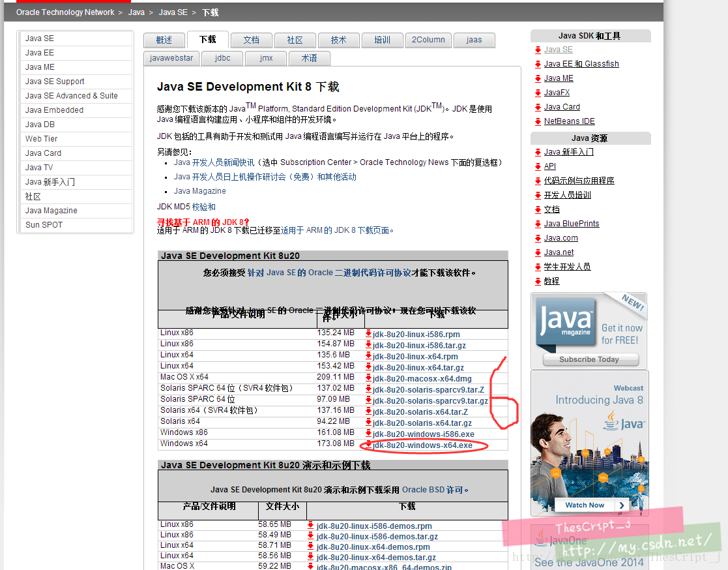Click Java SE breadcrumb link
The image size is (728, 570).
pyautogui.click(x=173, y=12)
